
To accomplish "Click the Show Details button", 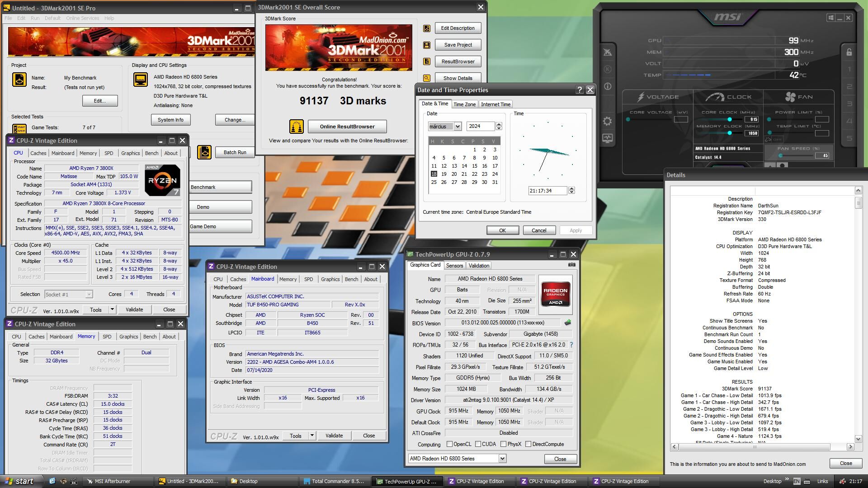I will 458,78.
